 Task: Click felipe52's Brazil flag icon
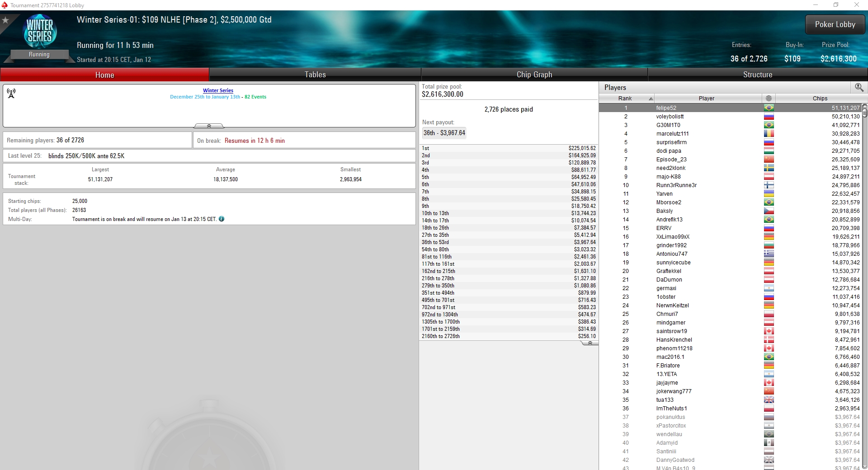(769, 108)
